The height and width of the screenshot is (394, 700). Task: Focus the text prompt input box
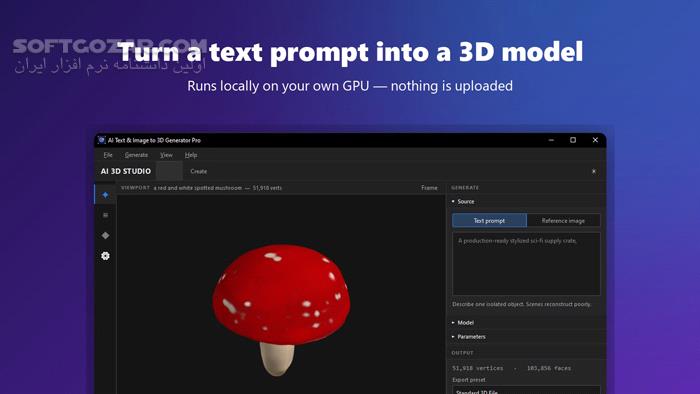[526, 263]
